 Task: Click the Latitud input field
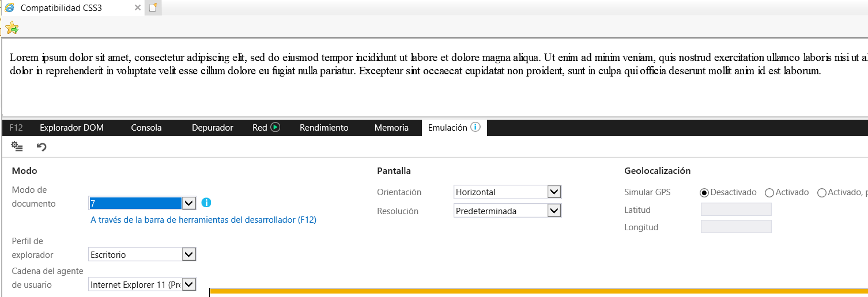736,210
